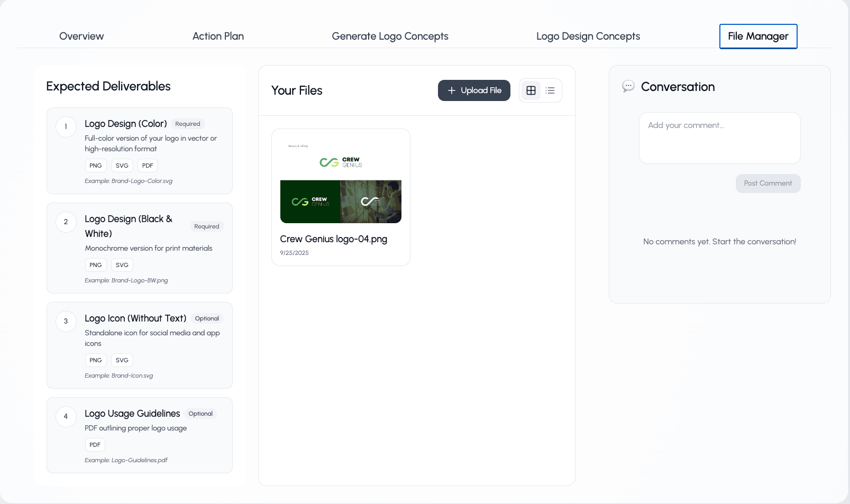Open the Action Plan tab
850x504 pixels.
218,36
